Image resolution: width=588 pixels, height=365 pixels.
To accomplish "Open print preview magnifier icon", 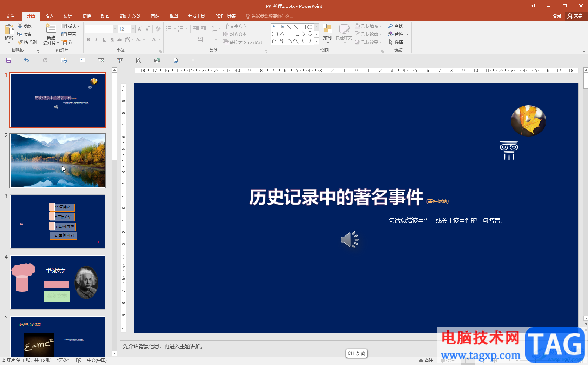I will (139, 60).
